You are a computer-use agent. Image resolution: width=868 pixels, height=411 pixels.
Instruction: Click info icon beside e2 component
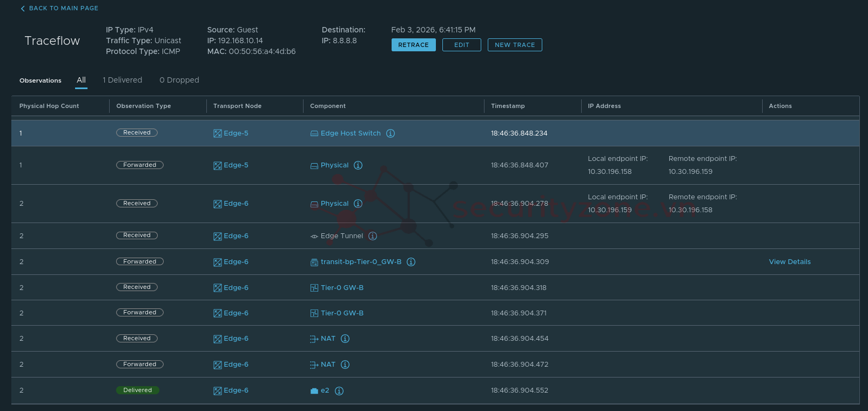click(x=339, y=391)
